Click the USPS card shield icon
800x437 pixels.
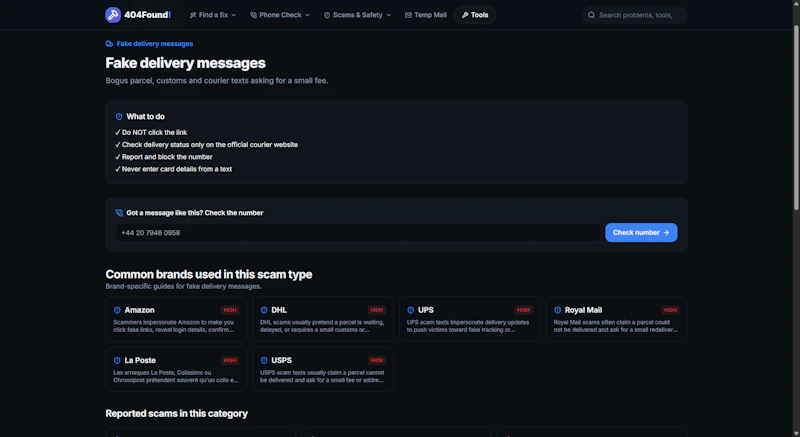[x=264, y=361]
